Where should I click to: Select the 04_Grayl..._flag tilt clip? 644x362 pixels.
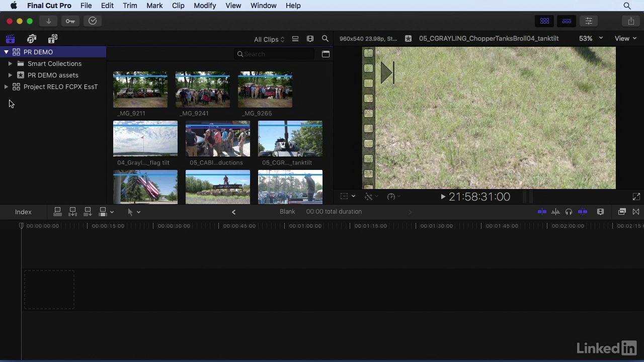tap(145, 139)
